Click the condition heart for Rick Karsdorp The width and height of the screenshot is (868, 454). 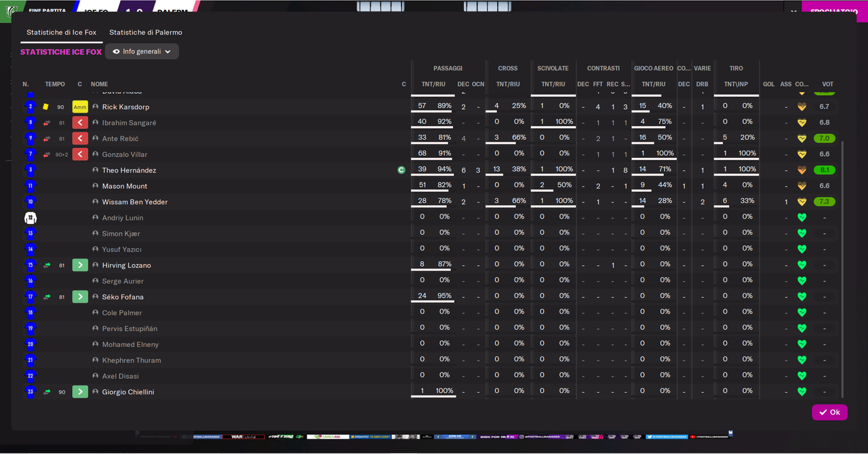coord(802,107)
